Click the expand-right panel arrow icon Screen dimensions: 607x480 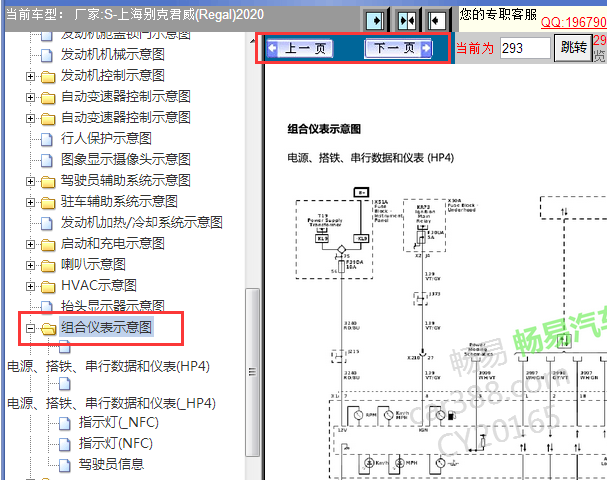click(375, 20)
